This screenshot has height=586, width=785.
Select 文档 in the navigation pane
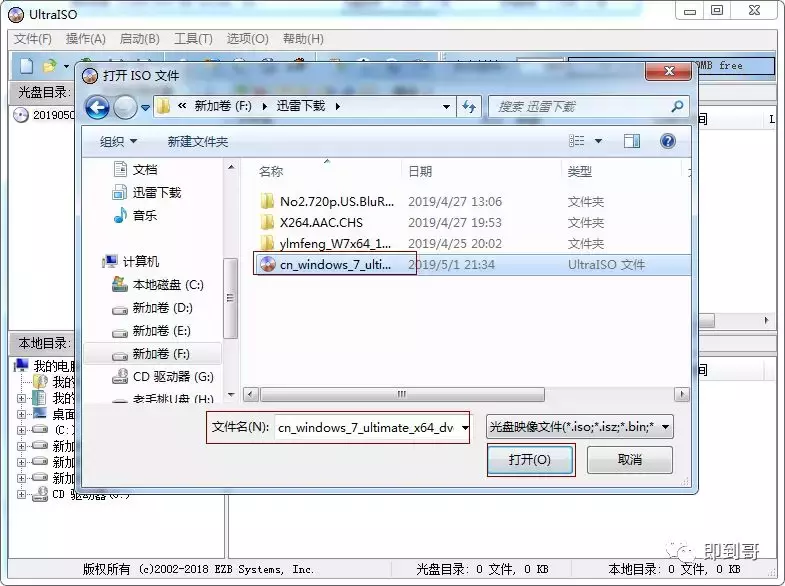[135, 170]
